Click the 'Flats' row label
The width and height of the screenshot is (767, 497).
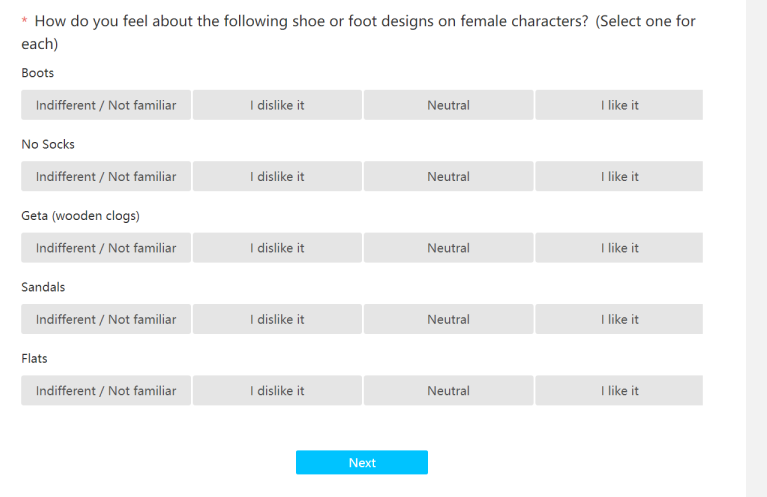(34, 359)
